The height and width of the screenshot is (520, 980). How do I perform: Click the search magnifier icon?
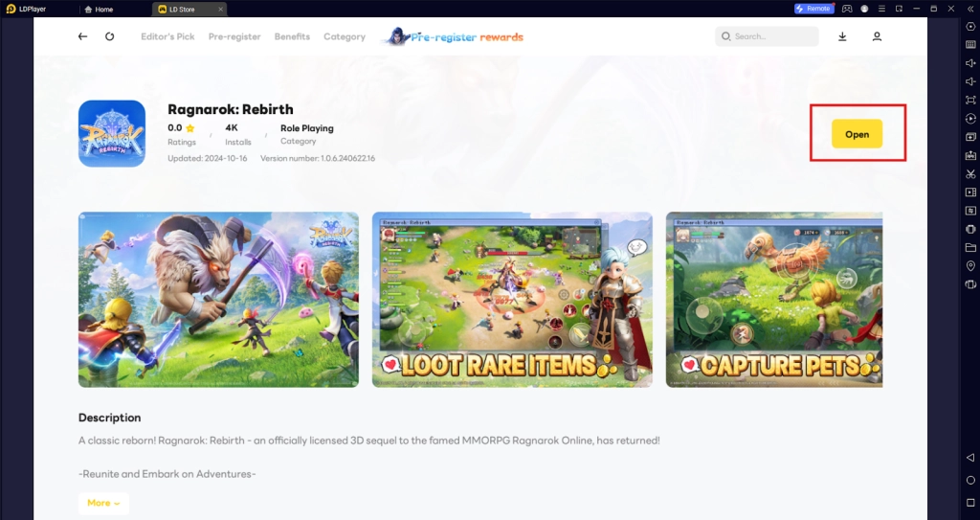click(725, 36)
